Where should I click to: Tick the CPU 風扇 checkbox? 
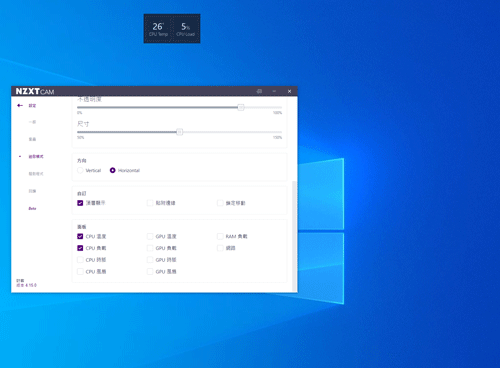click(80, 271)
